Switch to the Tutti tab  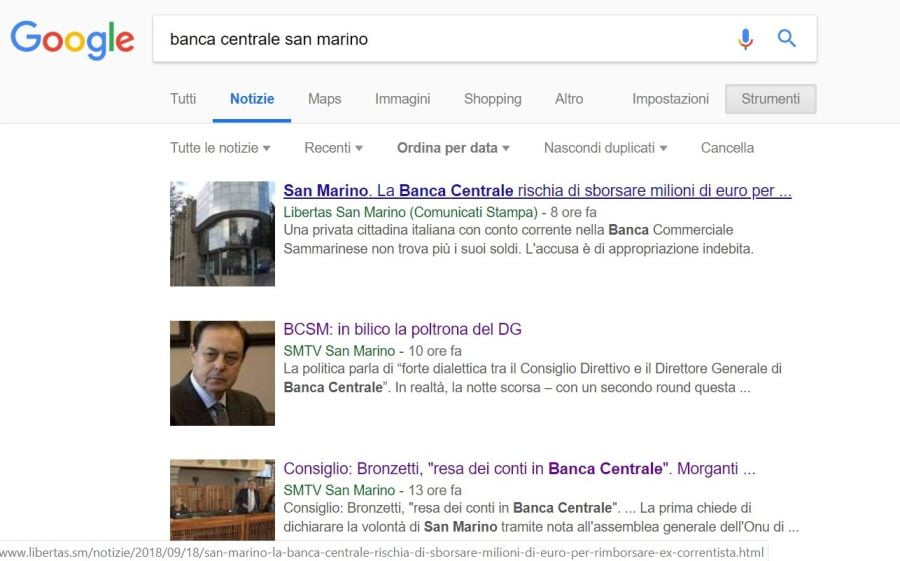[183, 99]
